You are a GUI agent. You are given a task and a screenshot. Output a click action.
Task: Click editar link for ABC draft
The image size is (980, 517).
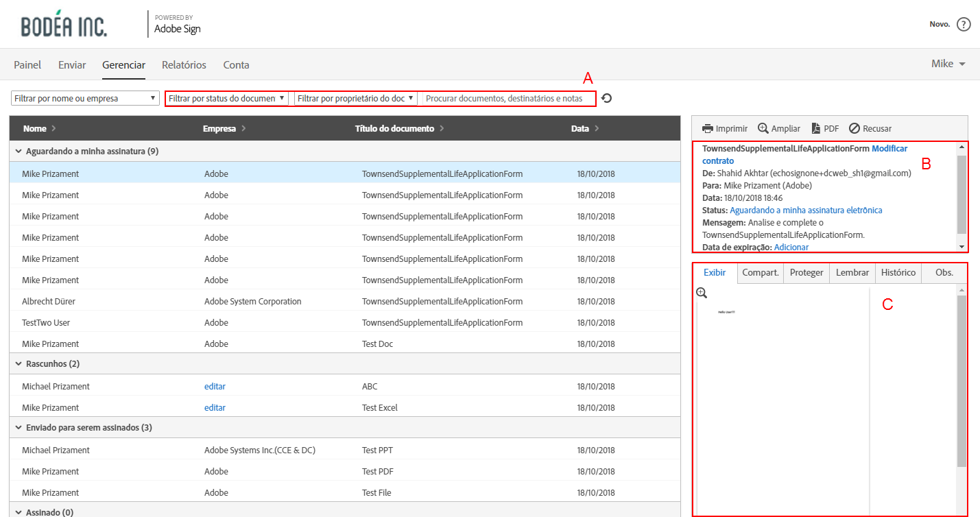coord(215,386)
